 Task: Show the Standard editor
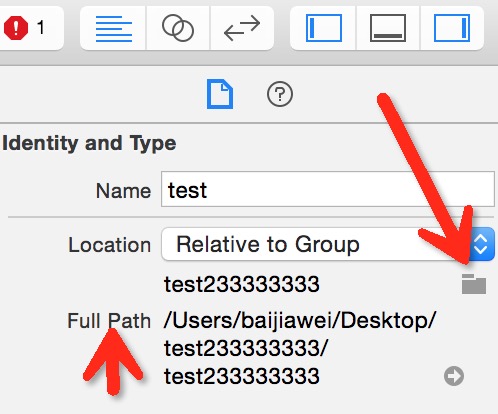114,28
